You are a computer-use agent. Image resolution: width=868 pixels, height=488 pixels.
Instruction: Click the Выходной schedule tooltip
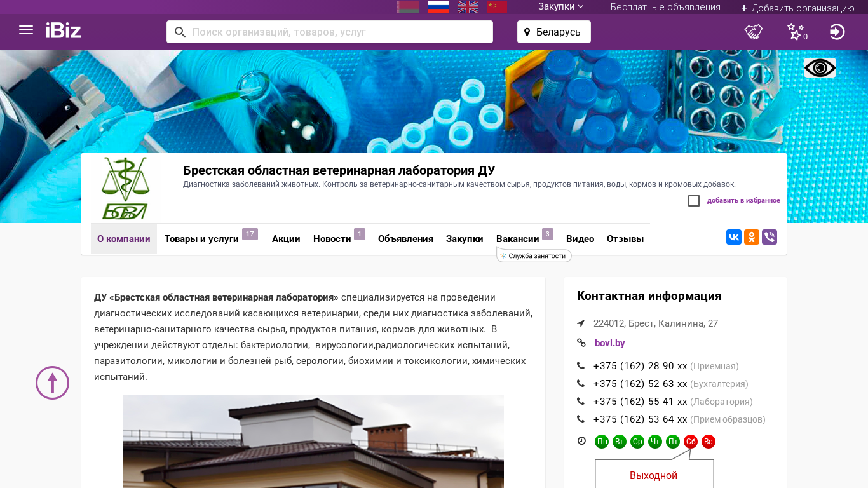654,474
